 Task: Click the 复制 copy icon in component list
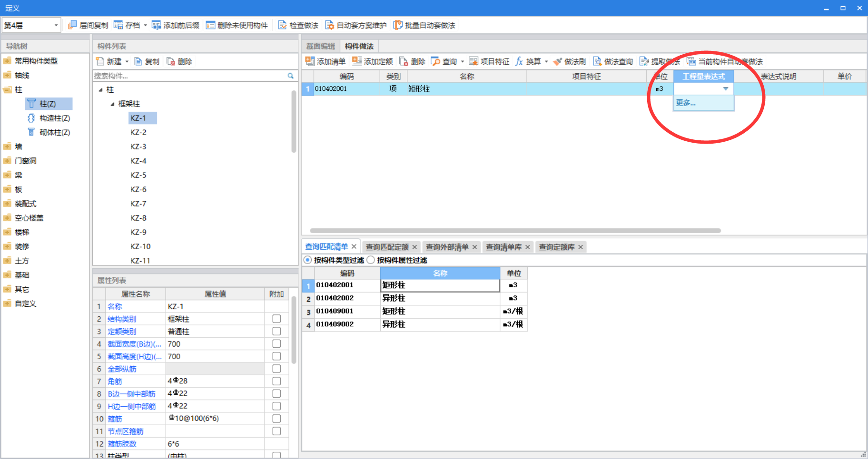[138, 61]
